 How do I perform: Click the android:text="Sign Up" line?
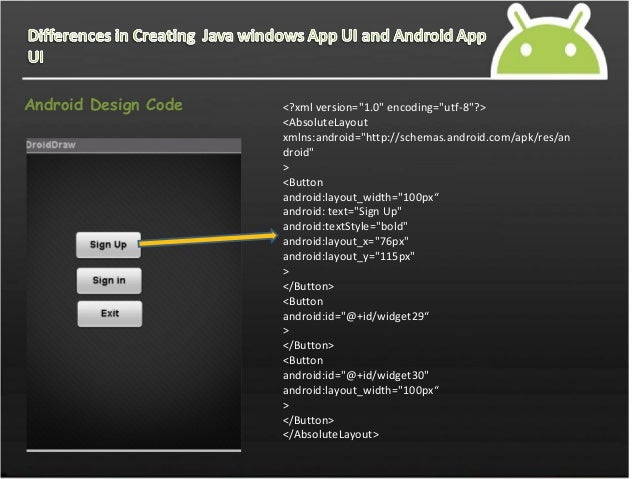pyautogui.click(x=342, y=212)
